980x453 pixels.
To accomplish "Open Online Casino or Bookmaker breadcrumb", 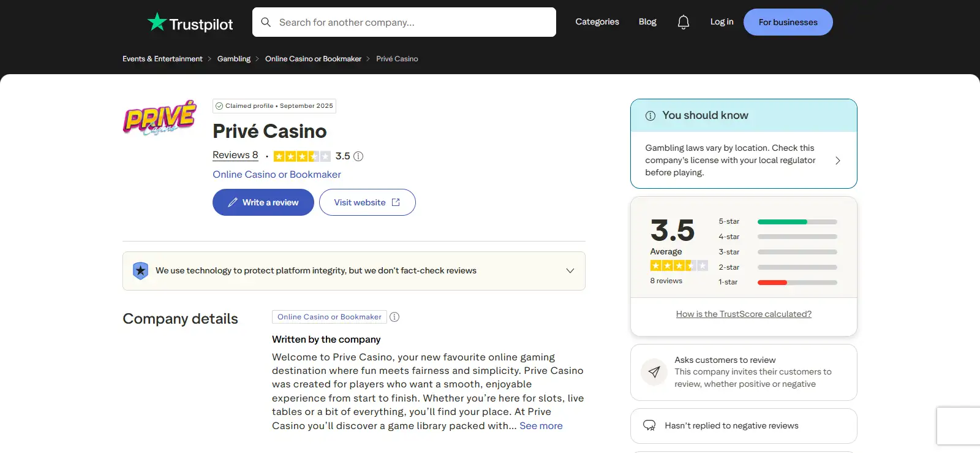I will pos(313,59).
